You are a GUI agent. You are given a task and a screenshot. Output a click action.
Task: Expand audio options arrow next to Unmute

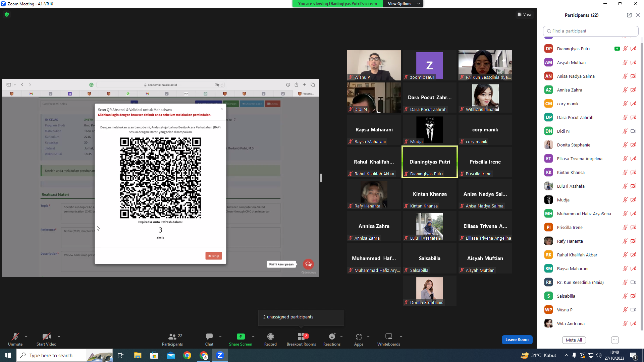[26, 337]
